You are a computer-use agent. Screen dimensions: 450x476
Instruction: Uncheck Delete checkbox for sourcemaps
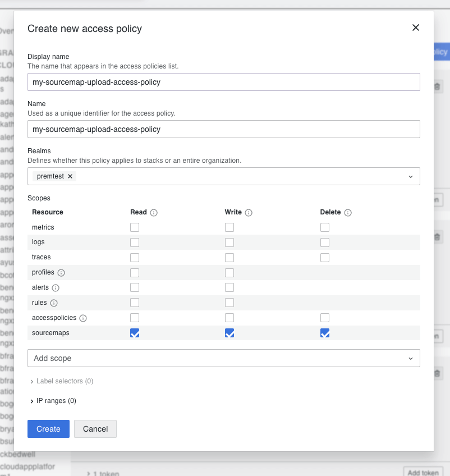325,333
